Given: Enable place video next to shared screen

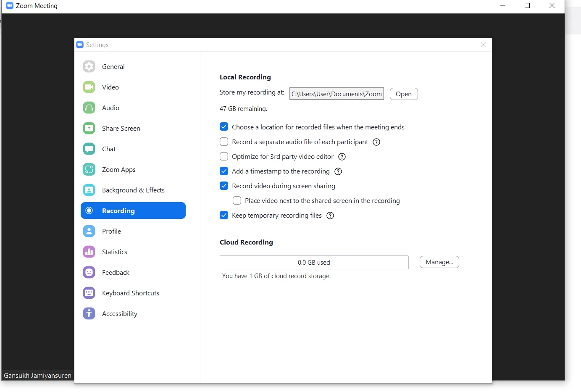Looking at the screenshot, I should pos(237,200).
